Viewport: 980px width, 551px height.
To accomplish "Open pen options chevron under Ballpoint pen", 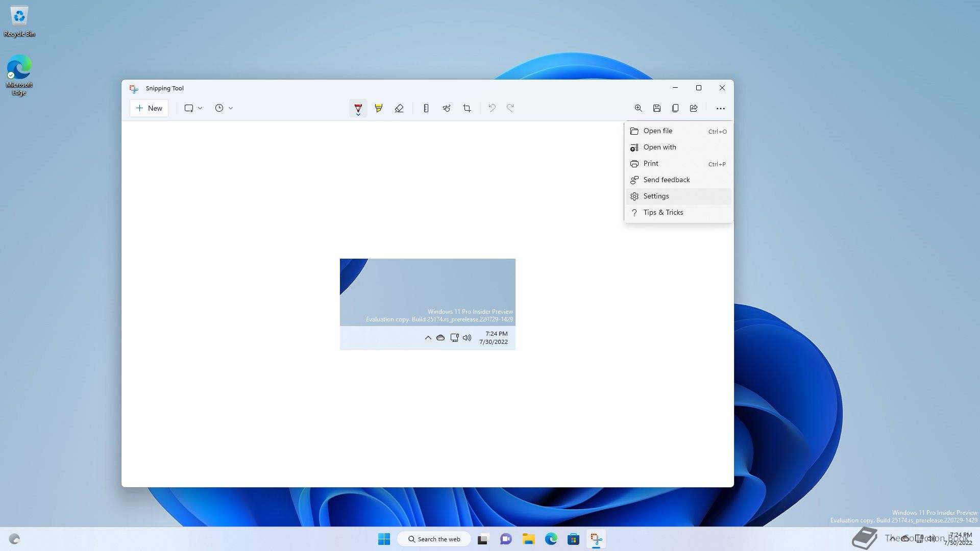I will [358, 115].
